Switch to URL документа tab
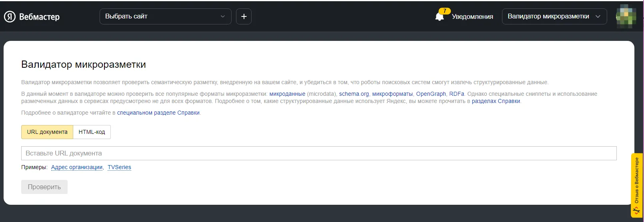The image size is (644, 222). [47, 132]
